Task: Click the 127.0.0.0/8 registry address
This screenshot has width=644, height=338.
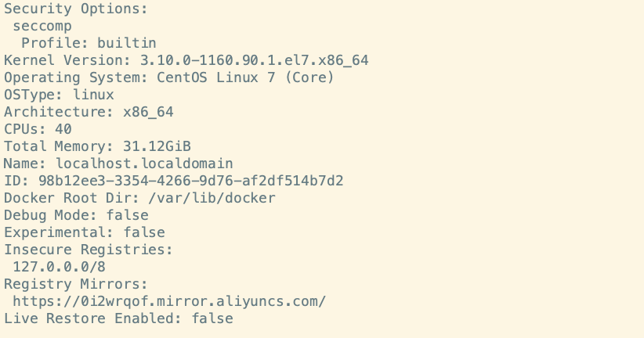Action: [59, 267]
